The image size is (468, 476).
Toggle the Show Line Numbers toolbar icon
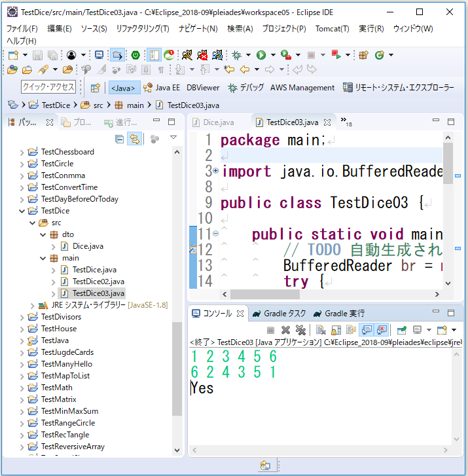[x=154, y=55]
